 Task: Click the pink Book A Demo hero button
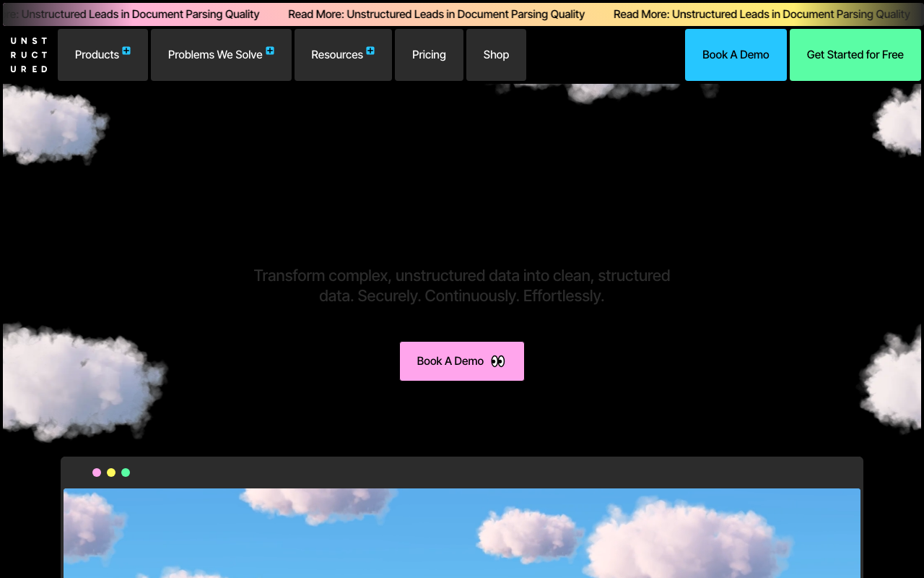(x=462, y=361)
